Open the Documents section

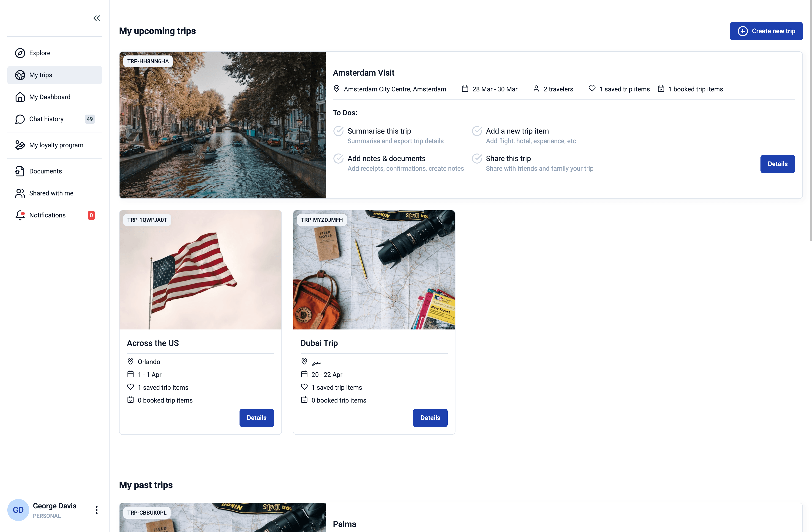pyautogui.click(x=54, y=171)
